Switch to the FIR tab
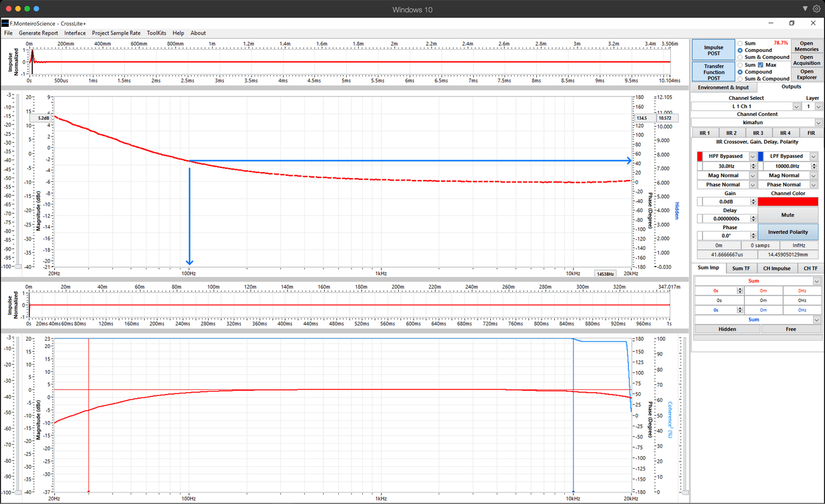The image size is (825, 504). click(x=811, y=133)
